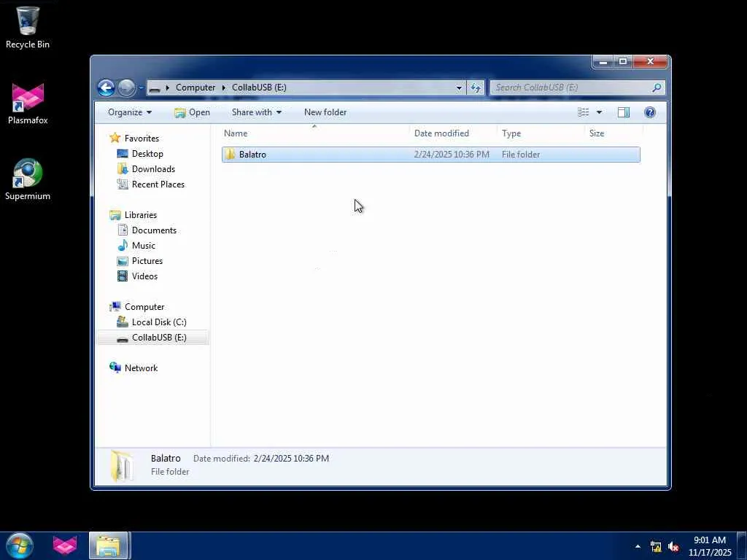747x560 pixels.
Task: Sort by the Size column header
Action: (614, 133)
